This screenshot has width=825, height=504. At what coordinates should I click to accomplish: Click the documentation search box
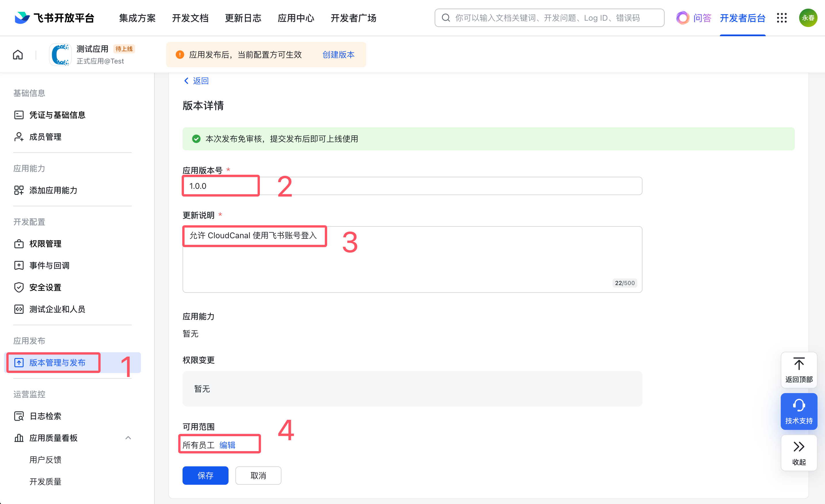click(x=549, y=18)
